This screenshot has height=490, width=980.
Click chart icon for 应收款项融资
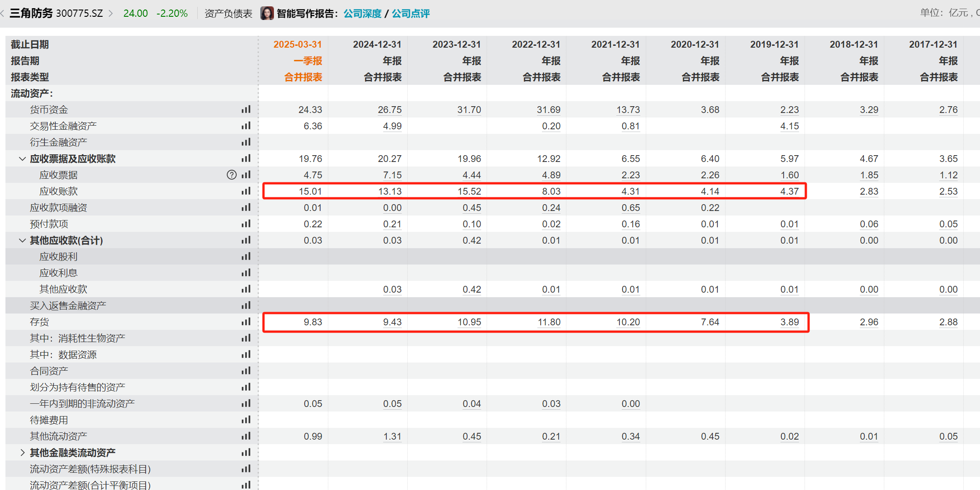(x=246, y=207)
